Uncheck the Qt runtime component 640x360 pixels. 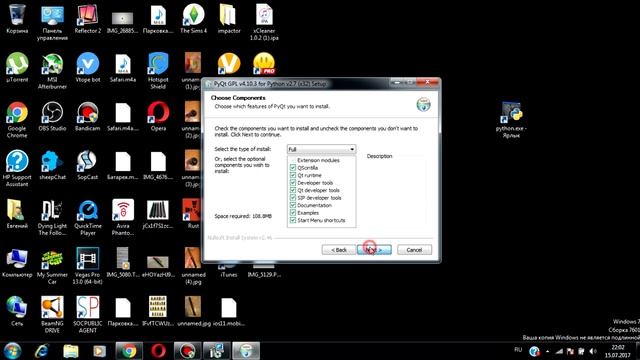(293, 175)
